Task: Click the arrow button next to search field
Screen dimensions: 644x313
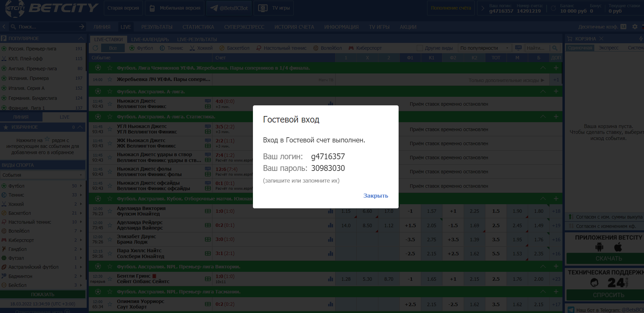Action: pyautogui.click(x=82, y=26)
